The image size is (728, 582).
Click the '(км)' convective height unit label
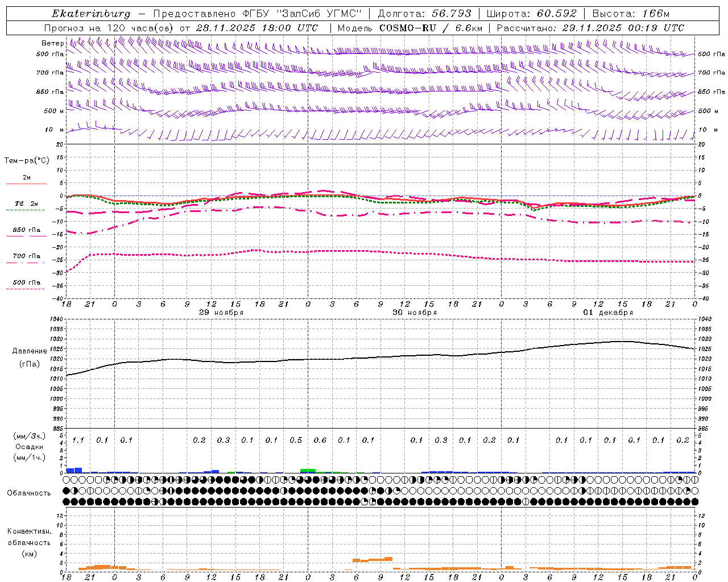[x=29, y=554]
